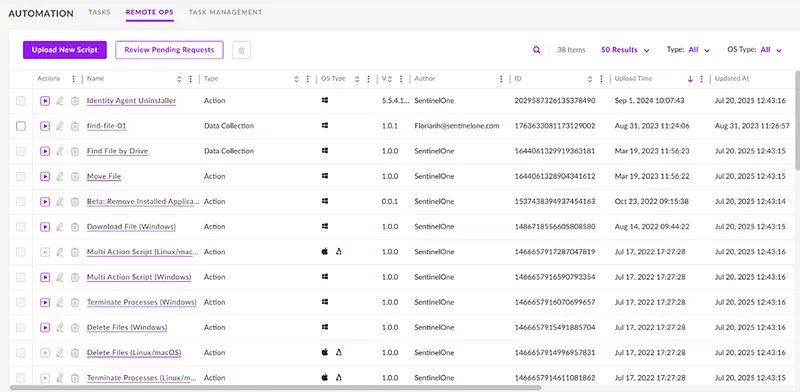Open the Delete Files (Windows) link
This screenshot has width=800, height=392.
[x=127, y=328]
